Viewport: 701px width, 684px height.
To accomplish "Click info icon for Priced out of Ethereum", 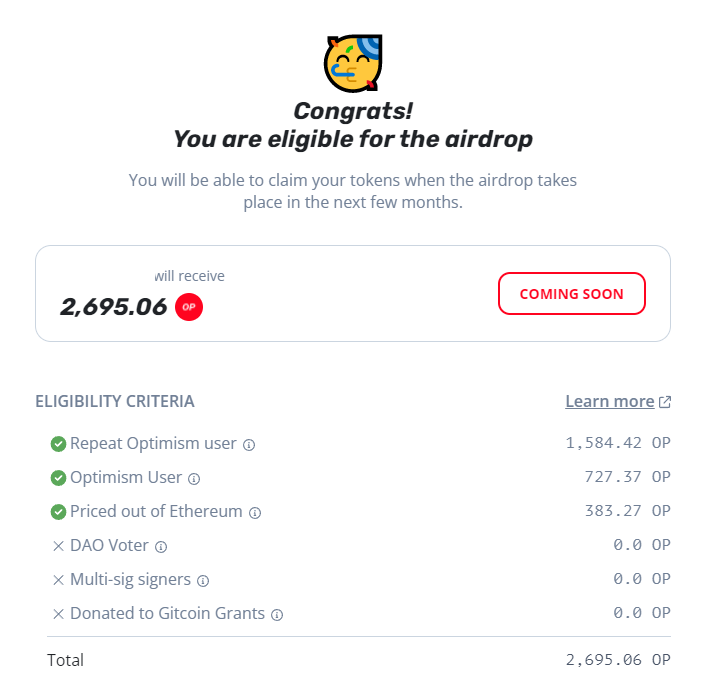I will (x=255, y=512).
